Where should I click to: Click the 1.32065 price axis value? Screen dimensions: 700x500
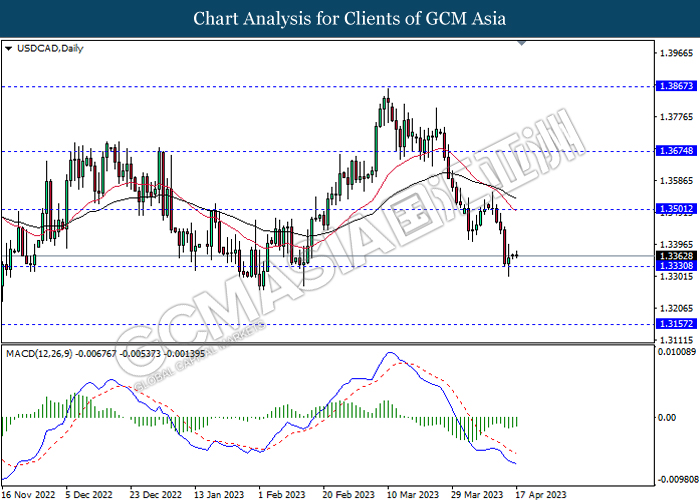[676, 308]
